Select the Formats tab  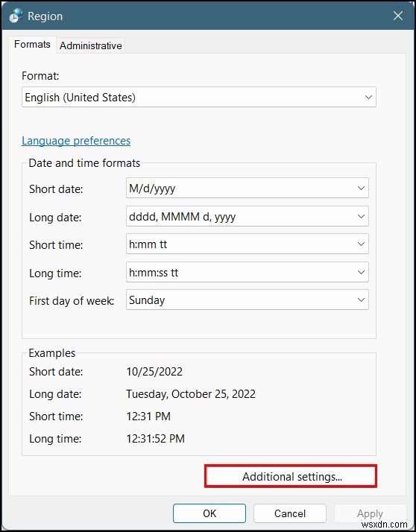[x=32, y=45]
